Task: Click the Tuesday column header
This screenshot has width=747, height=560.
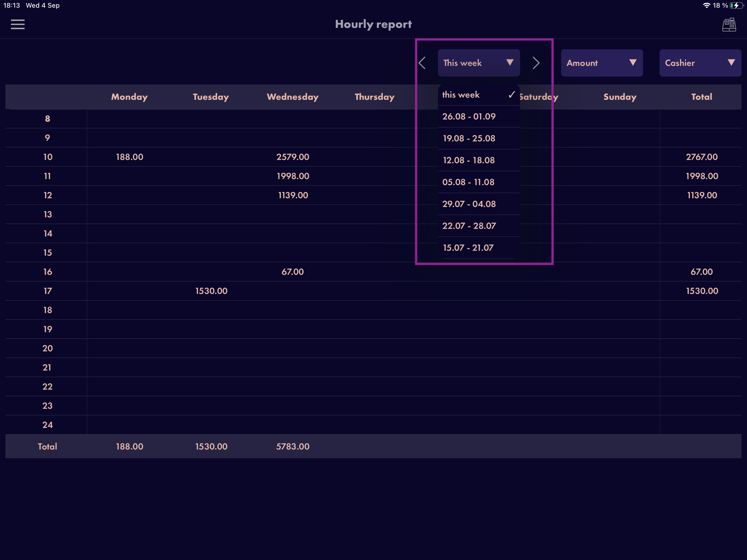Action: click(x=211, y=97)
